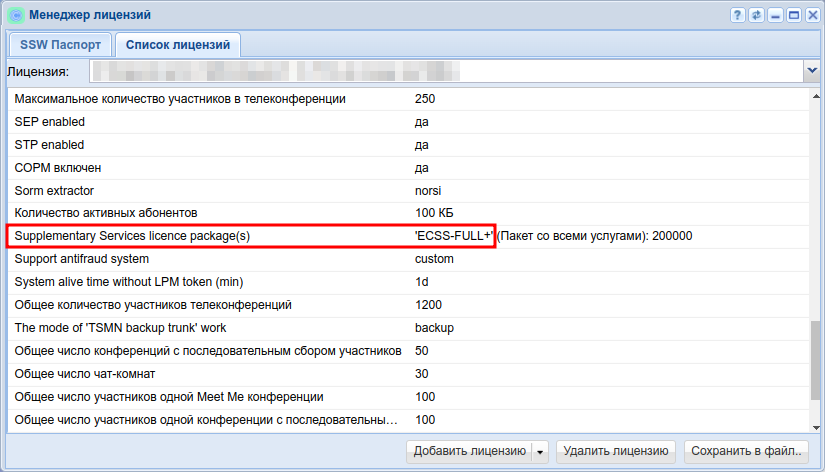Switch to the SSW Паспорт tab

pos(60,45)
